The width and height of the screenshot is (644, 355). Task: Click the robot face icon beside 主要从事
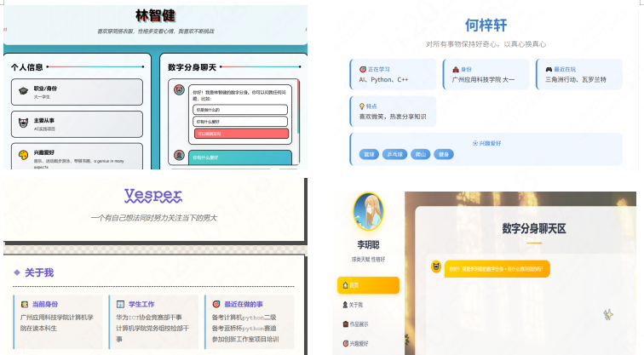coord(23,123)
